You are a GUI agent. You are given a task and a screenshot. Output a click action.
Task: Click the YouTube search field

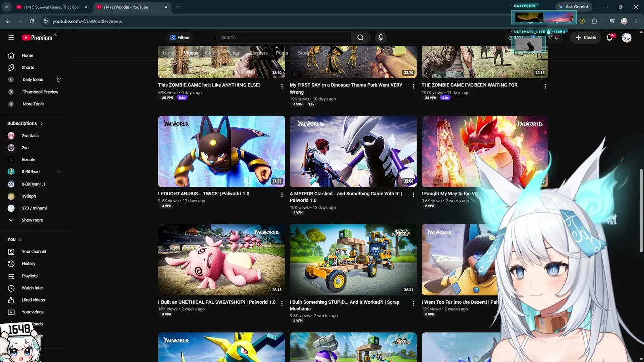coord(284,37)
